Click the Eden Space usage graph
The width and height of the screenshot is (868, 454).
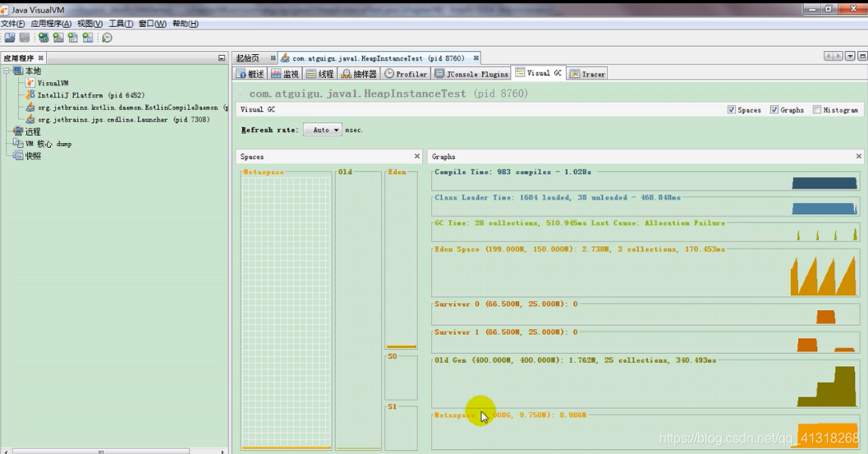[645, 274]
